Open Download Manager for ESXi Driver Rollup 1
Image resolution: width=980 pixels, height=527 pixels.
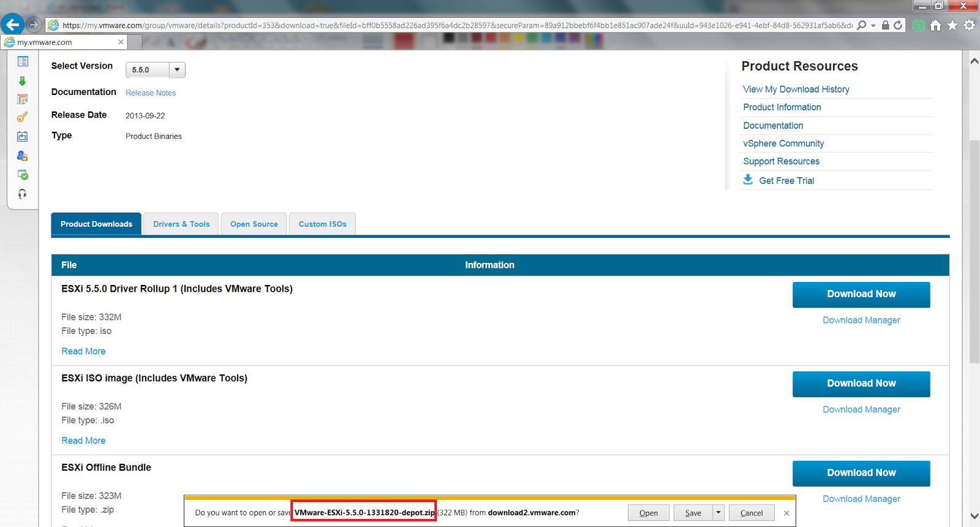coord(861,320)
